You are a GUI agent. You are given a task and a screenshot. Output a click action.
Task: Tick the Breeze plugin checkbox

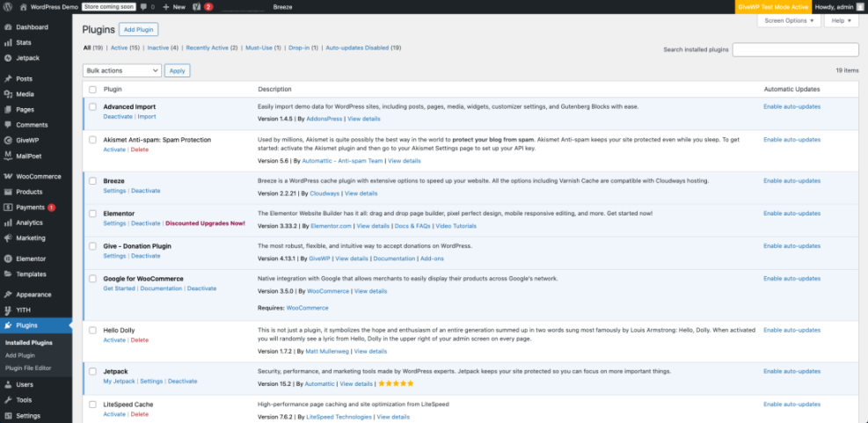click(93, 180)
